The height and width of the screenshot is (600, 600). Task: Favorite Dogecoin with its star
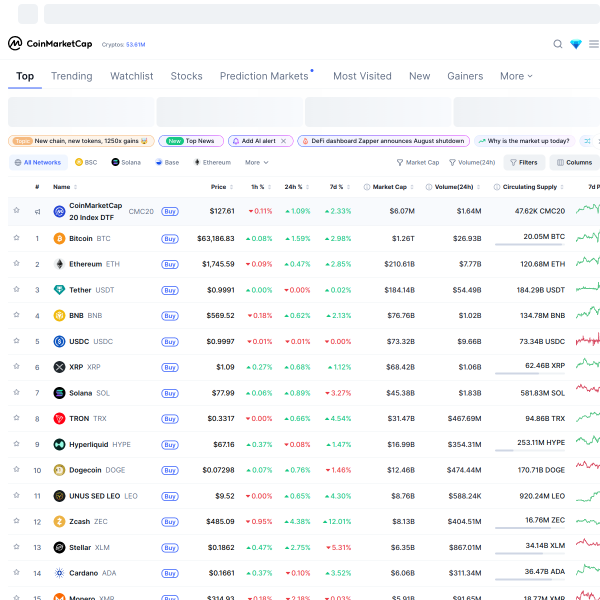coord(16,469)
